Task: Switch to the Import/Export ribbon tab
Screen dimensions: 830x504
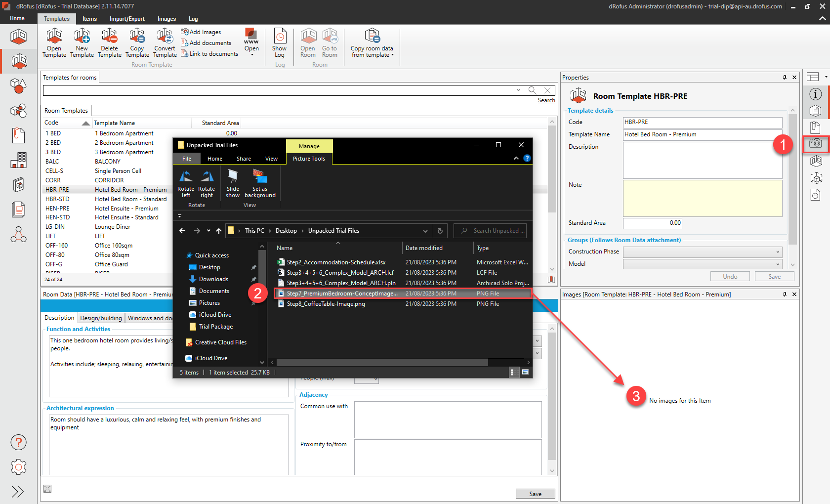Action: pos(127,19)
